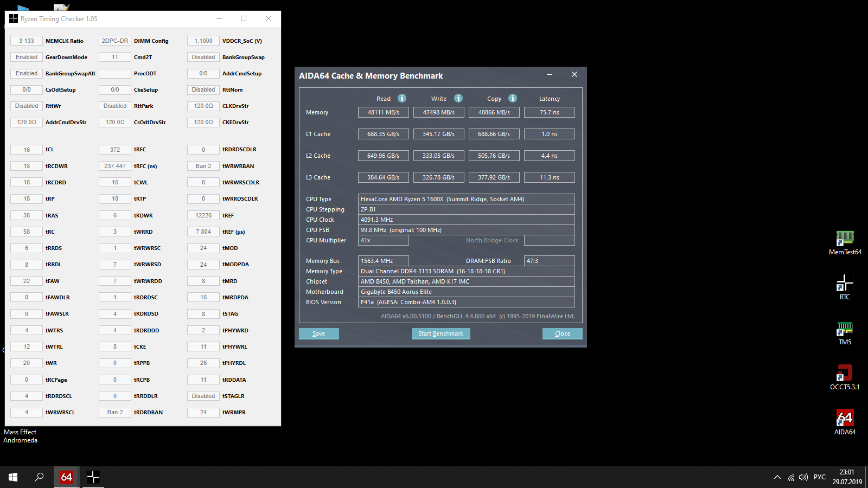Click the CLKDrvStr value "120.0Ω"
The height and width of the screenshot is (488, 868).
coord(203,106)
